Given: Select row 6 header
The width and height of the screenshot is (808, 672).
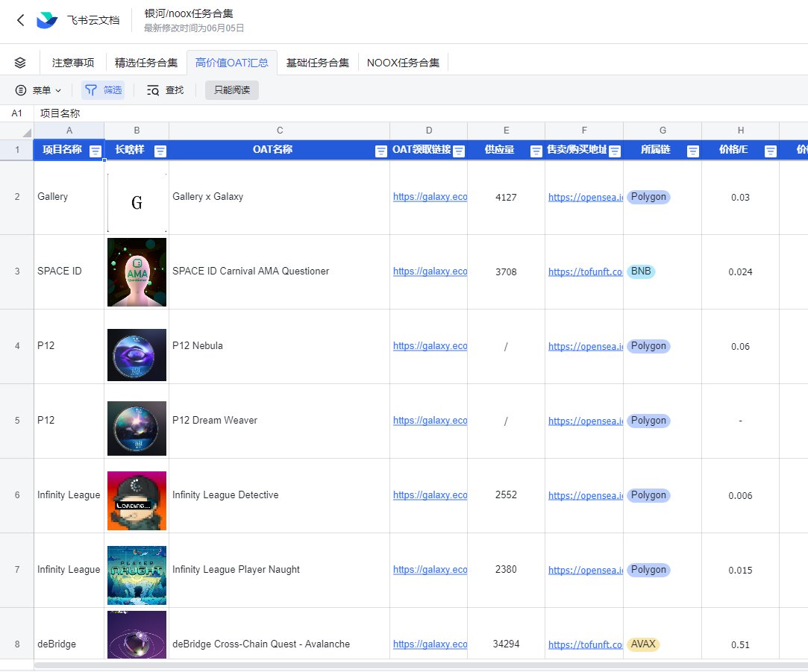Looking at the screenshot, I should pyautogui.click(x=17, y=495).
